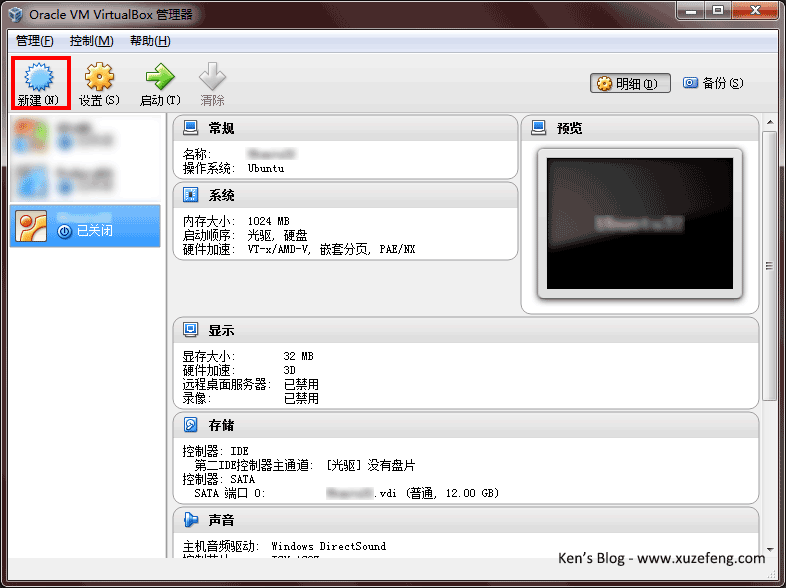
Task: Click scrollbar up arrow in details pane
Action: 770,123
